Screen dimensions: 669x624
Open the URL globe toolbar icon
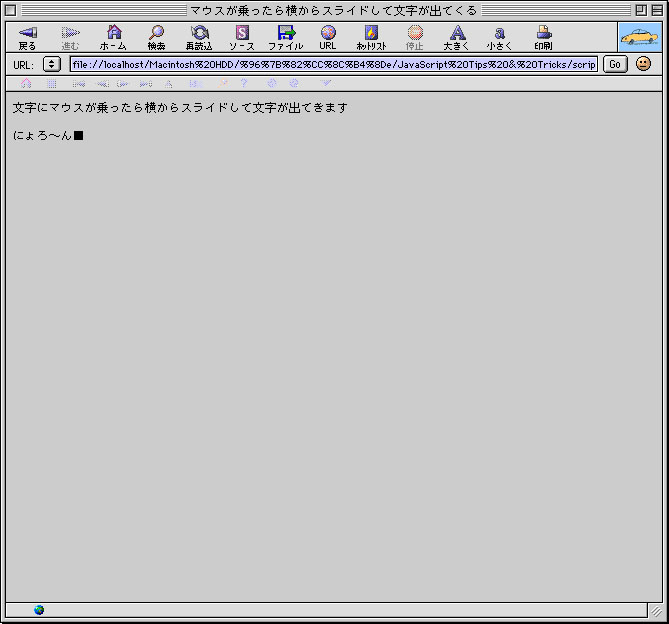328,32
